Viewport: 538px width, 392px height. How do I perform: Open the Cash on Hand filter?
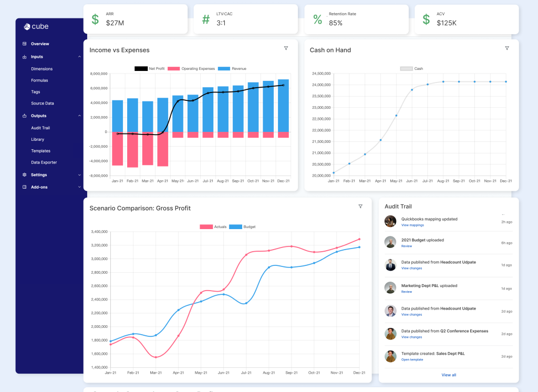pyautogui.click(x=507, y=48)
